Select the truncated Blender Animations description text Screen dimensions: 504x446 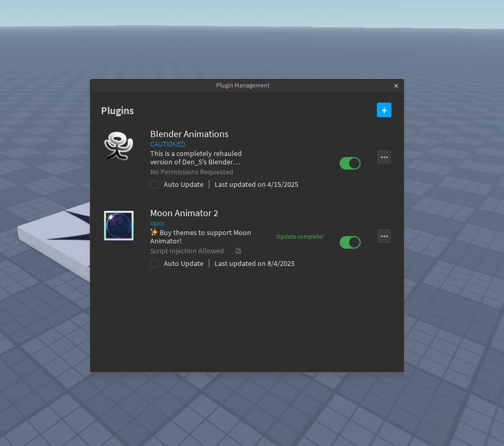196,158
